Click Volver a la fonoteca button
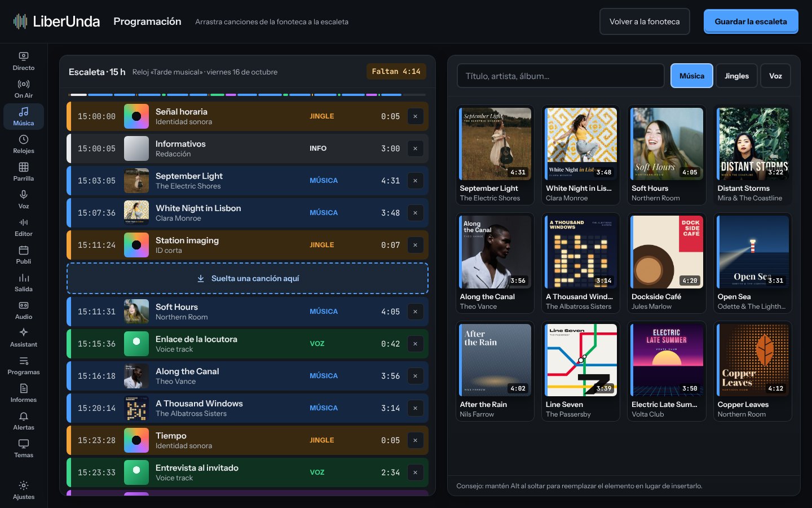The image size is (812, 508). tap(645, 21)
